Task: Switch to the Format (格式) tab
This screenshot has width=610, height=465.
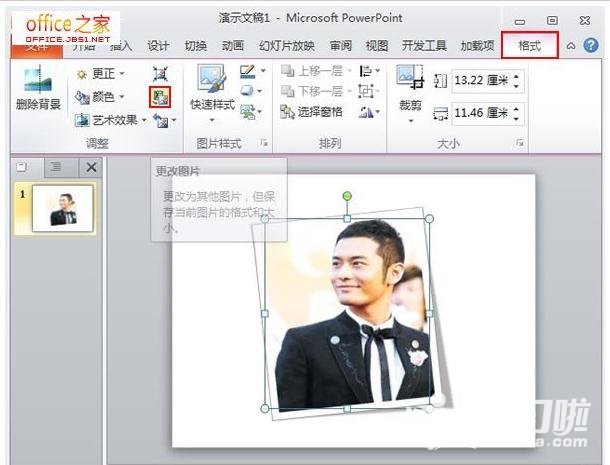Action: tap(530, 45)
